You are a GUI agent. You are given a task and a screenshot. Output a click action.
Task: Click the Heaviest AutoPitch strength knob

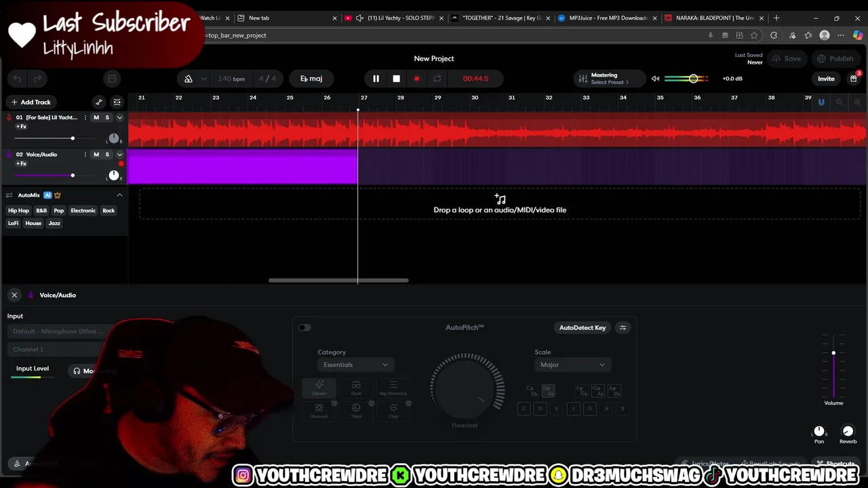465,388
